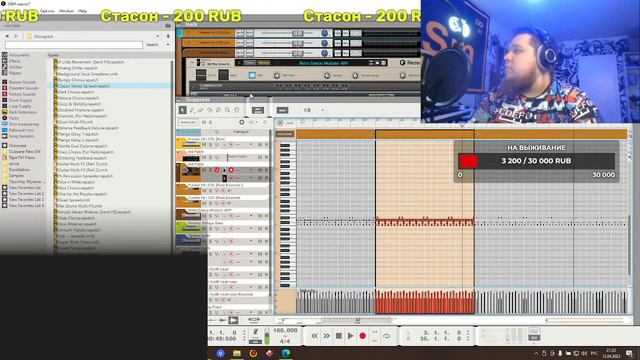Viewport: 640px width, 360px height.
Task: Adjust the third mixer channel level slider
Action: (x=297, y=53)
